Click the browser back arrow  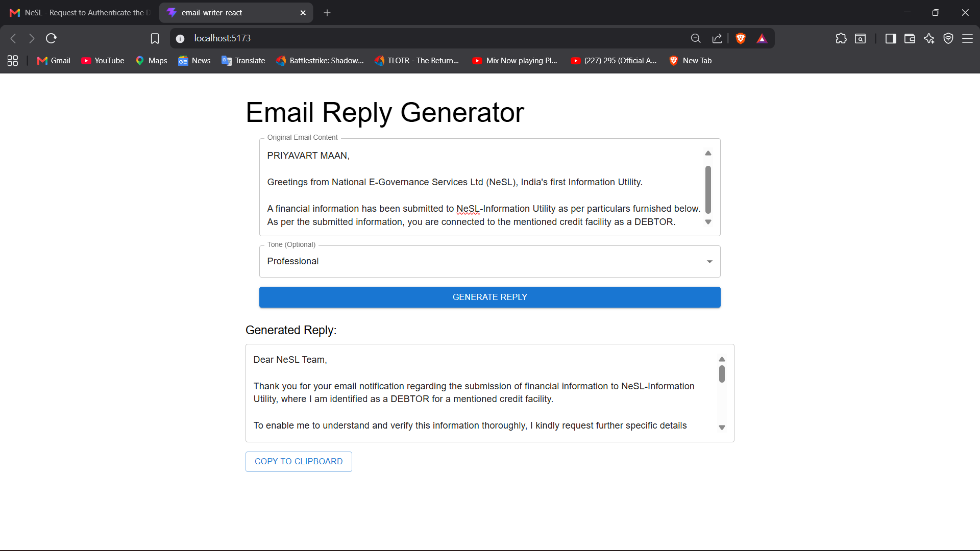click(14, 38)
